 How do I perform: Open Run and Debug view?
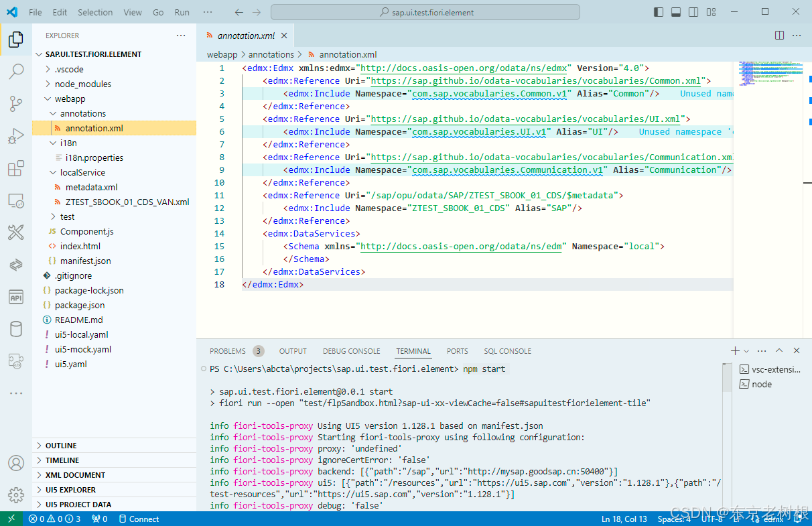tap(15, 136)
